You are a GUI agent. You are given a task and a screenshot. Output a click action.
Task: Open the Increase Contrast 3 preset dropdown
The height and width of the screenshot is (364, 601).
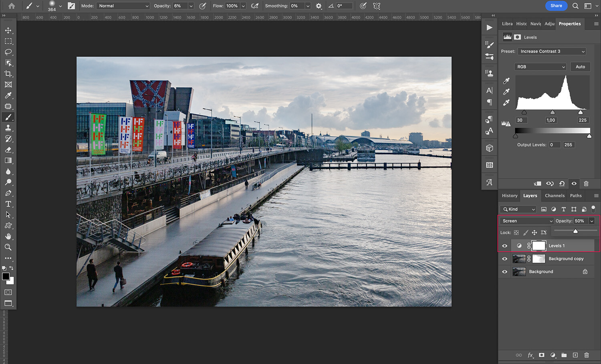(552, 51)
